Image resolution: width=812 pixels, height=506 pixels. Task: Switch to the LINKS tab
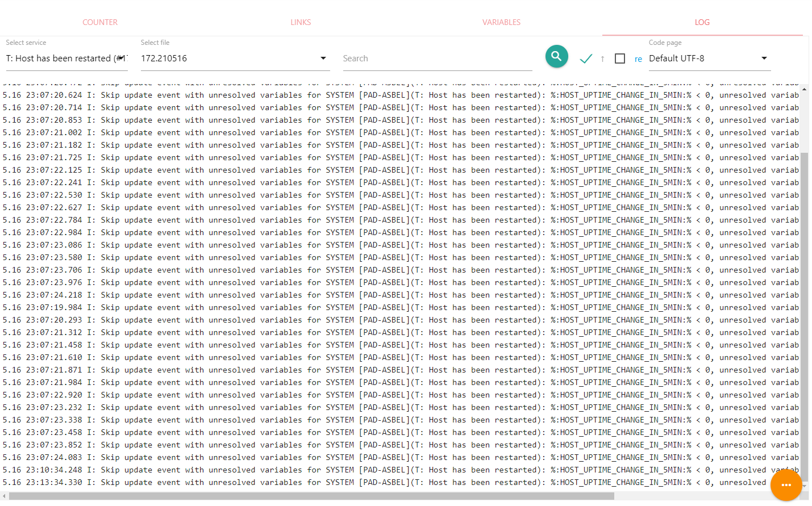click(x=301, y=22)
